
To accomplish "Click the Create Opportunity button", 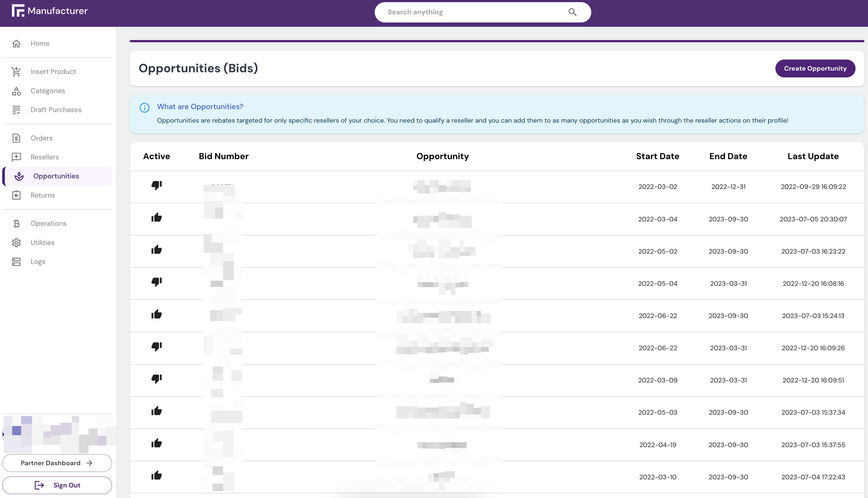I will pos(815,68).
